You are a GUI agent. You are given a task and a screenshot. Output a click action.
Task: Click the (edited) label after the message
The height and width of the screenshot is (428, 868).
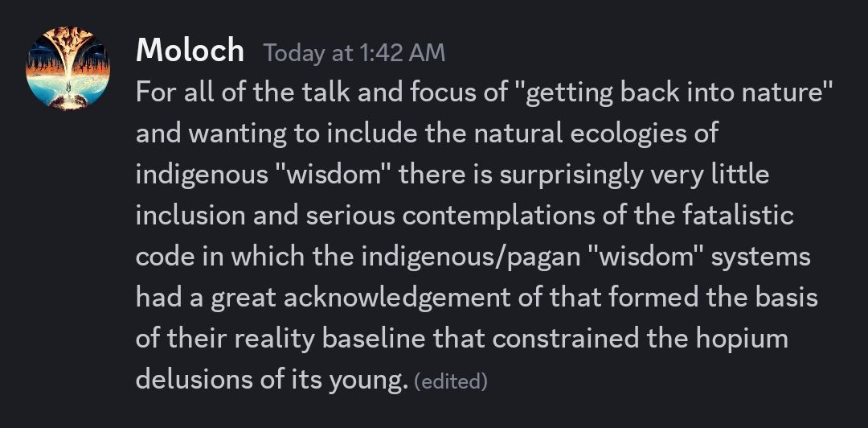click(451, 381)
